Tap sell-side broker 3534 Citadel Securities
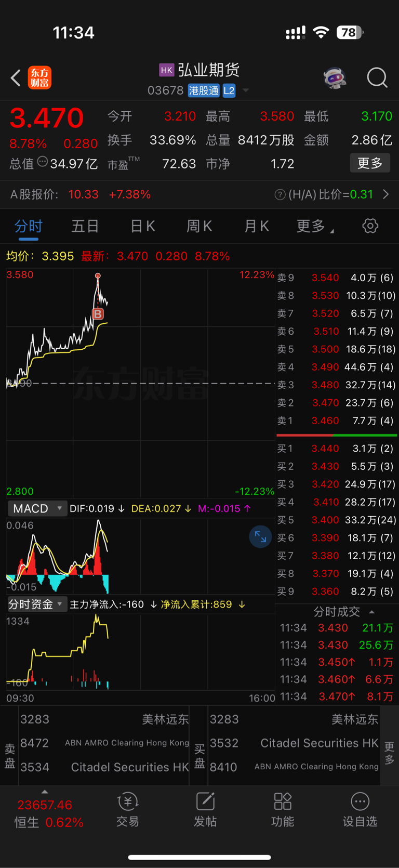Screen dimensions: 399x868 pos(104,767)
